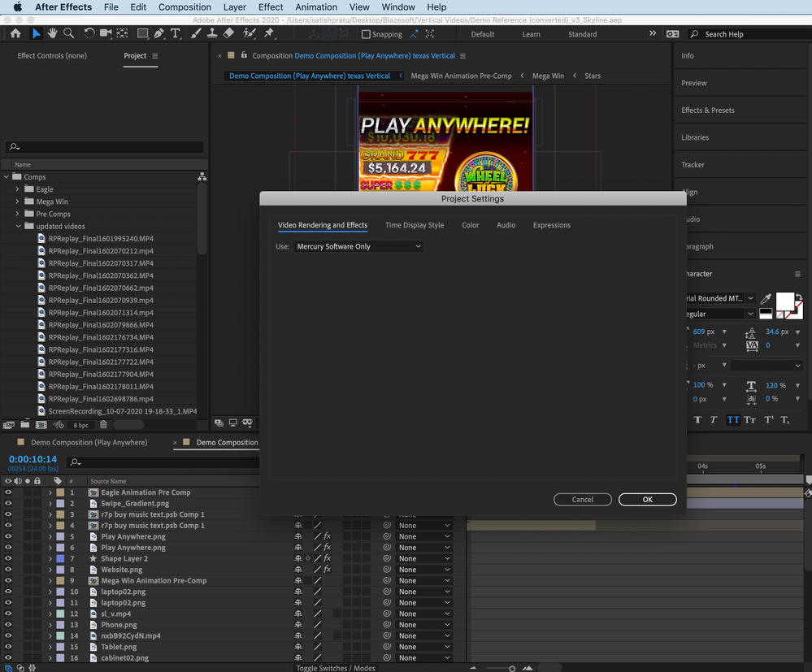Click the OK button in Project Settings
Screen dimensions: 812x672
[x=647, y=500]
